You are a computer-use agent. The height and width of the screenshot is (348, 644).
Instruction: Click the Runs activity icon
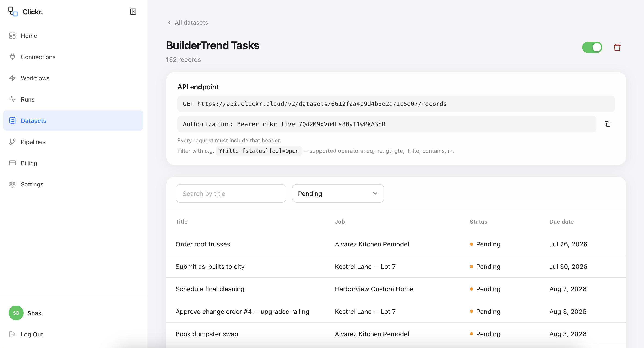point(12,99)
